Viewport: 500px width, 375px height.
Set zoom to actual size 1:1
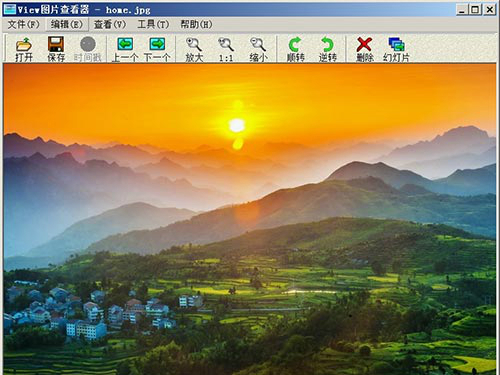point(226,49)
